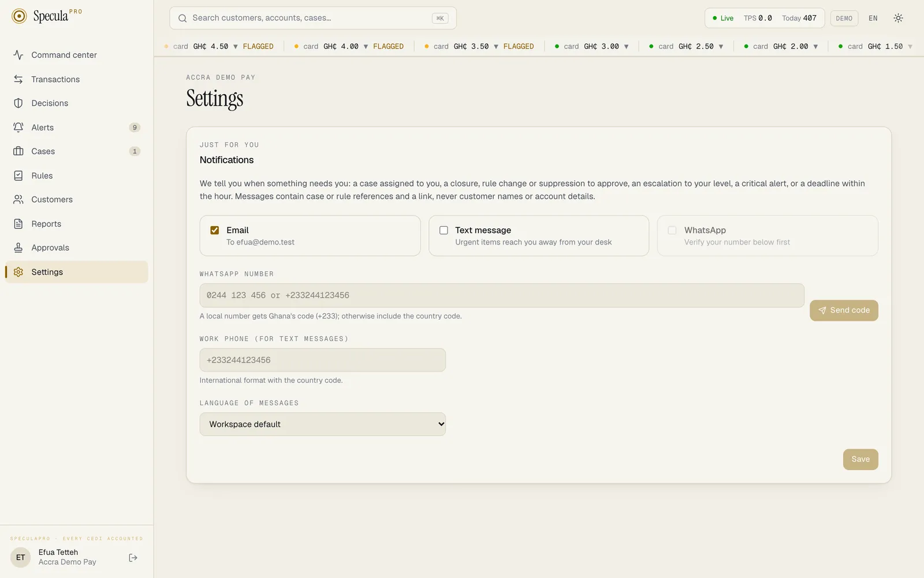924x578 pixels.
Task: Expand the GH₵ 4.00 flagged ticker item
Action: (349, 46)
